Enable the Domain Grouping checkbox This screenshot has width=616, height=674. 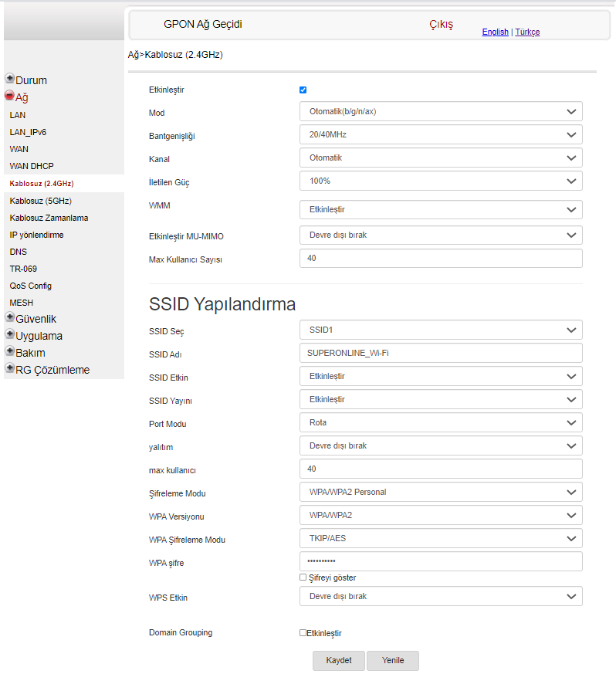click(x=303, y=633)
